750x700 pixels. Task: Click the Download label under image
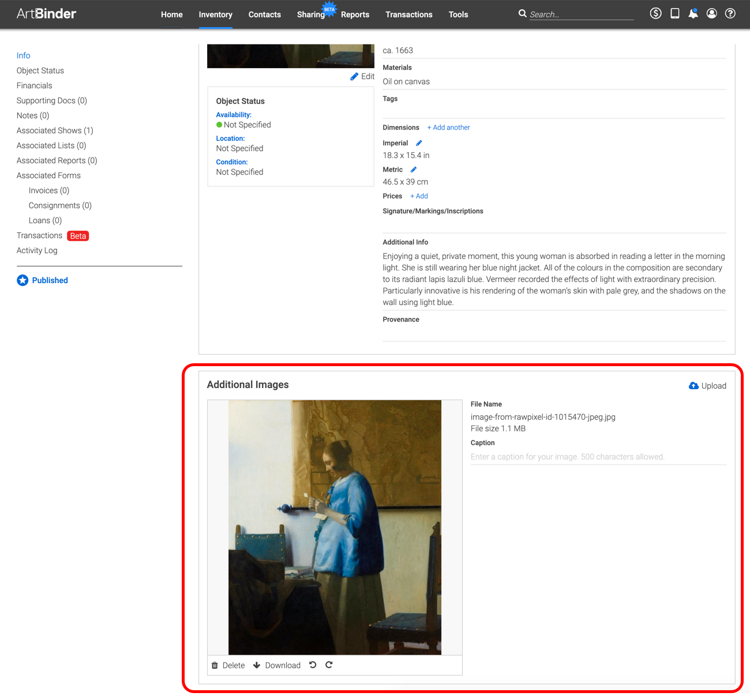283,665
